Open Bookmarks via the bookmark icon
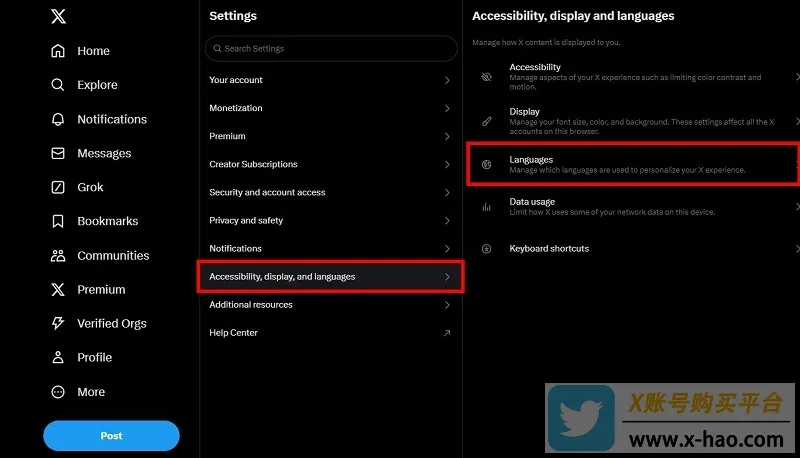Screen dimensions: 800x458 [58, 221]
